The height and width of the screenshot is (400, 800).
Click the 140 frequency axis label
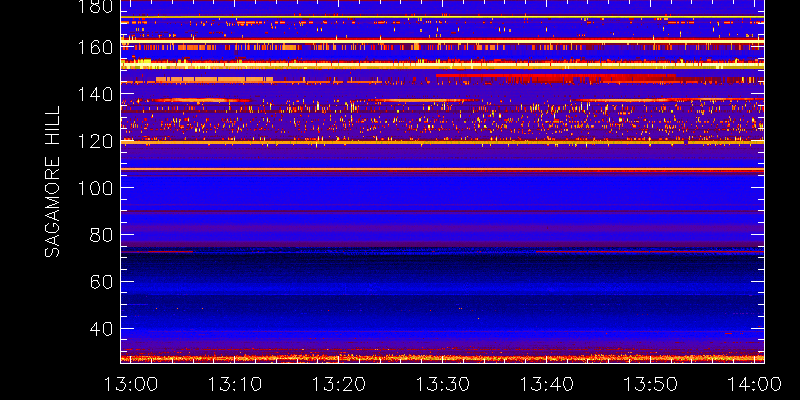95,94
